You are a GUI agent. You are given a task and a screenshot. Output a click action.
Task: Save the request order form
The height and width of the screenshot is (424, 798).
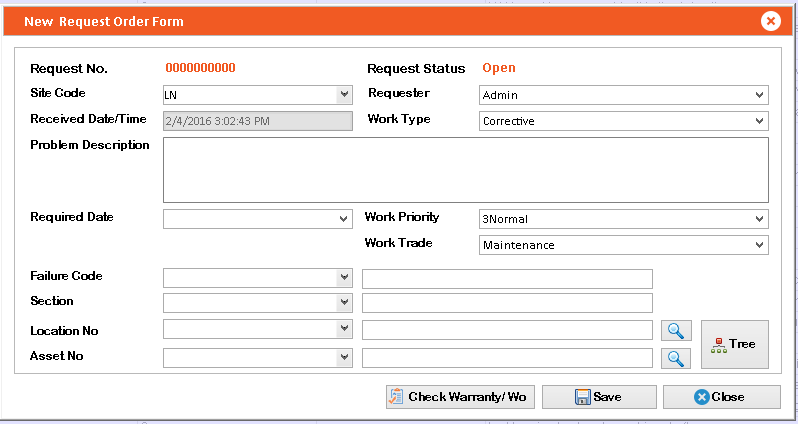(599, 397)
